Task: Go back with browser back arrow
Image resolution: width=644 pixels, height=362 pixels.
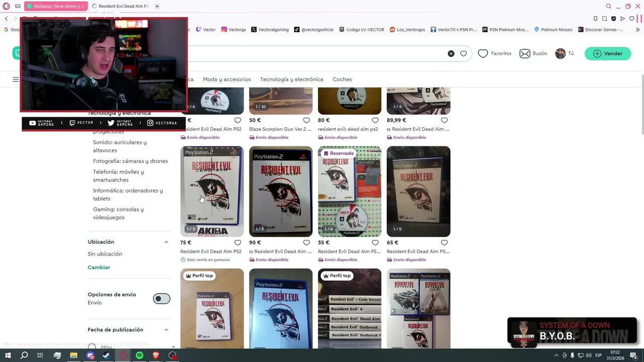Action: pos(6,19)
